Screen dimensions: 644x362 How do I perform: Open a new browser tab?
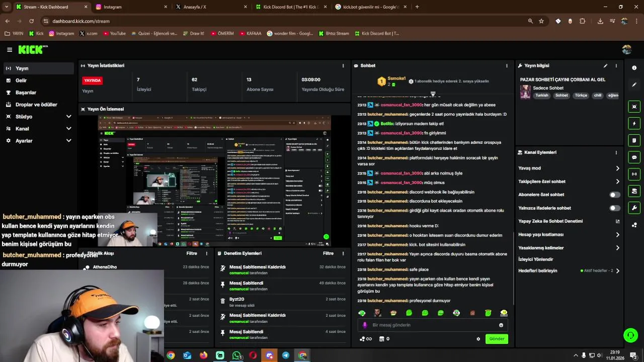click(x=417, y=7)
